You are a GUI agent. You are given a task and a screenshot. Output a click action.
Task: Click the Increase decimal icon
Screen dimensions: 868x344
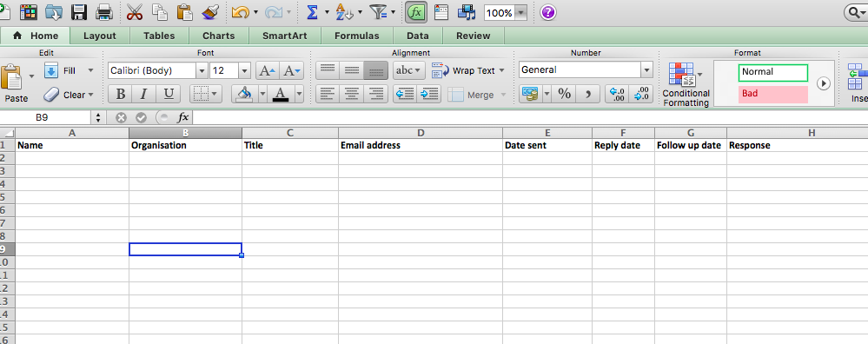[617, 94]
